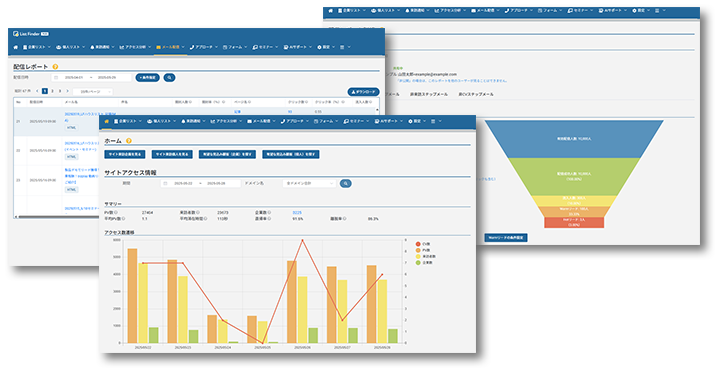Open per-page count dropdown in 配信レポート

pyautogui.click(x=92, y=92)
